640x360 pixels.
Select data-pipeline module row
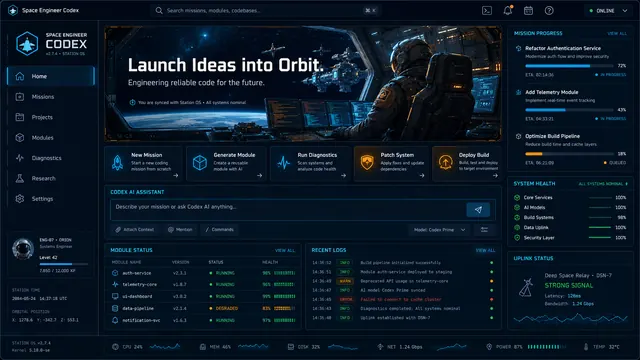pos(203,308)
